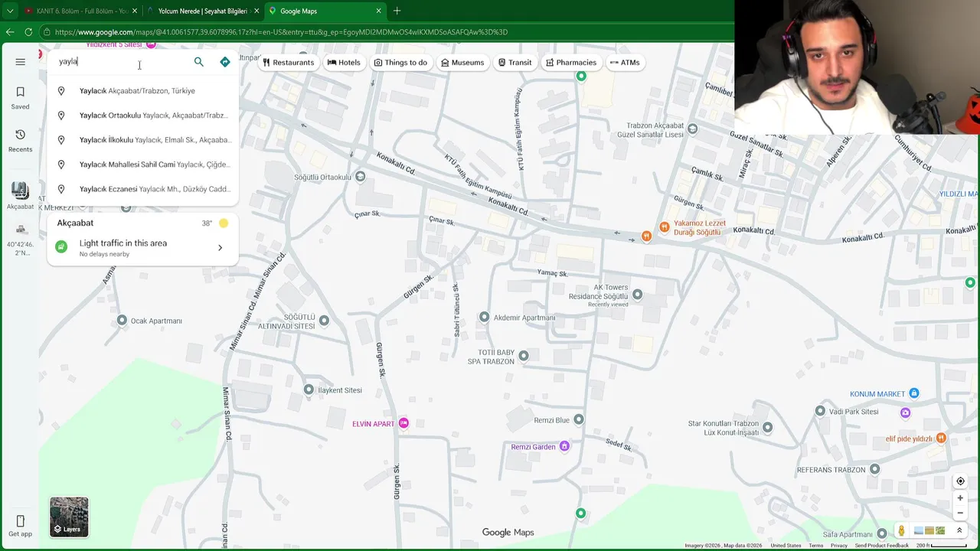Click the Ocak Apartmanı pin
Viewport: 980px width, 551px height.
[121, 320]
